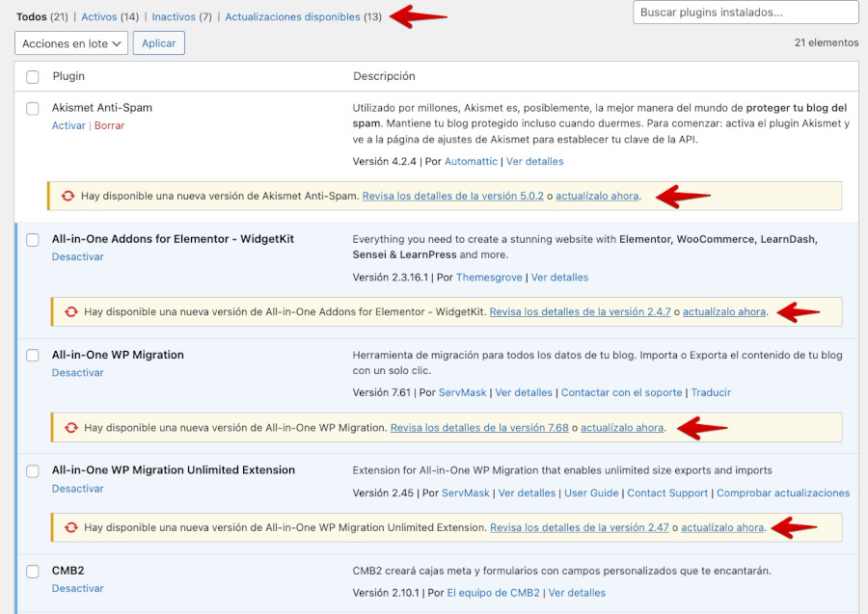The height and width of the screenshot is (614, 868).
Task: Click the Contact Support link
Action: point(667,494)
